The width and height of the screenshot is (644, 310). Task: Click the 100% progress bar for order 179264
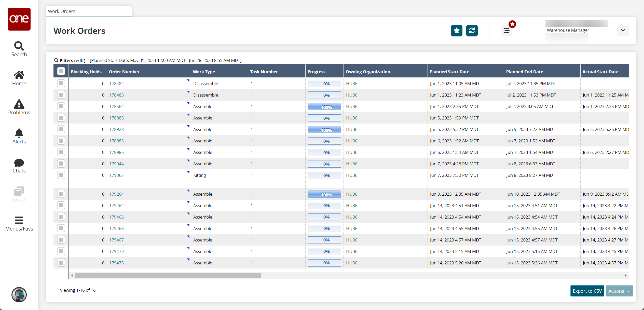tap(324, 194)
